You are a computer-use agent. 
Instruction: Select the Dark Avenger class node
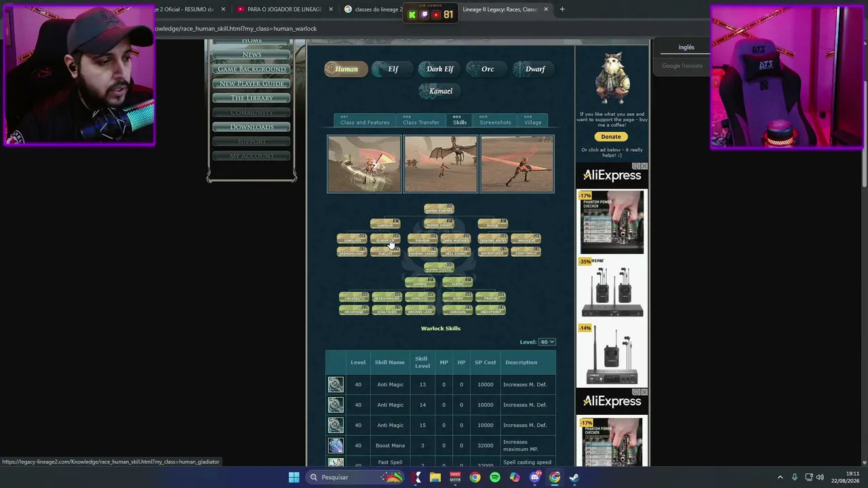click(x=456, y=239)
